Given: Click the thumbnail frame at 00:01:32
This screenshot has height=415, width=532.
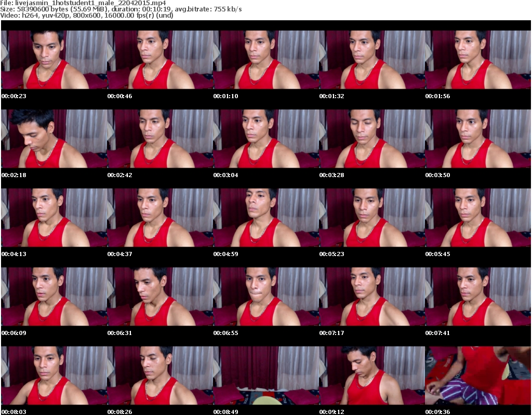Looking at the screenshot, I should (x=372, y=60).
